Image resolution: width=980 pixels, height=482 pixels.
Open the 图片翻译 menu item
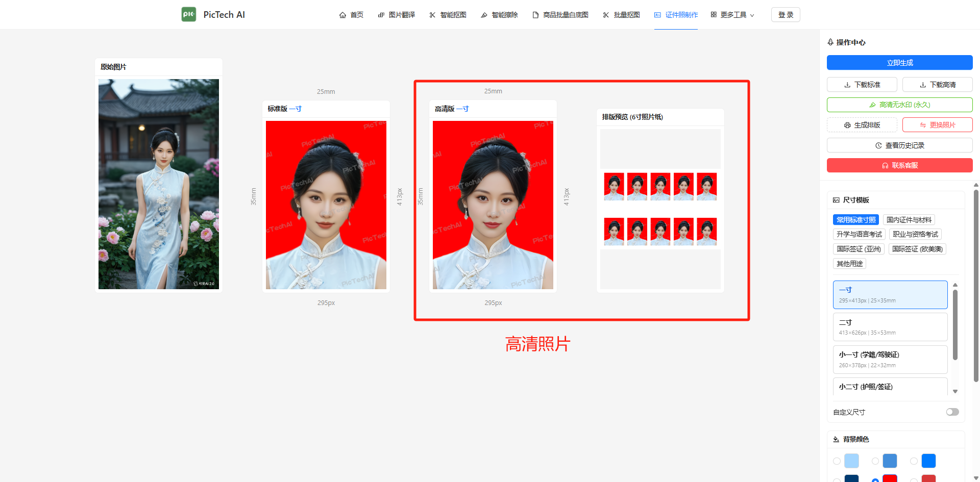coord(397,15)
